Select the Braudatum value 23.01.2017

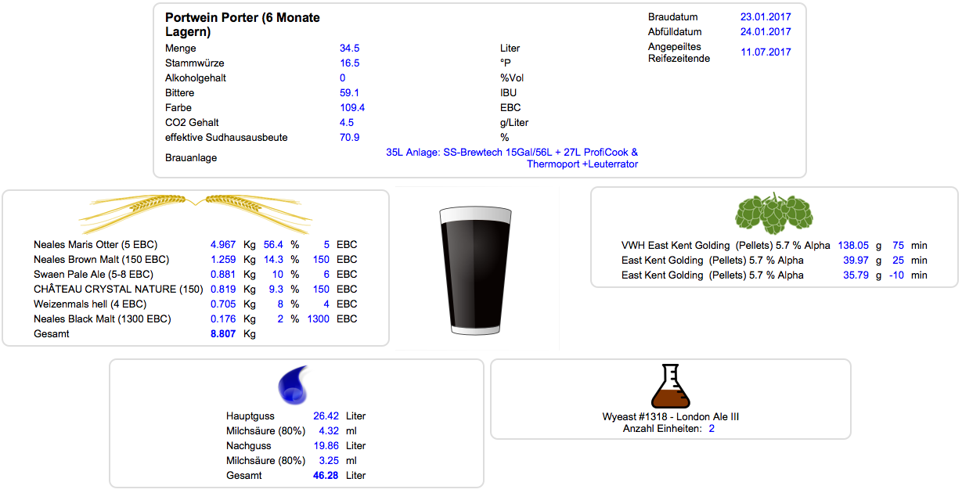pos(765,17)
